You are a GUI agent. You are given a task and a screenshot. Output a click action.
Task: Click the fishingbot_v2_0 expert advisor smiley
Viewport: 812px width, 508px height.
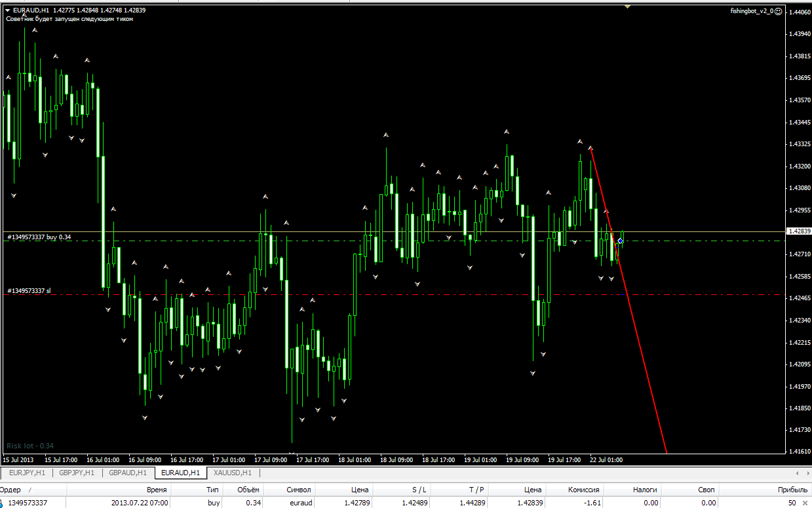tap(778, 11)
